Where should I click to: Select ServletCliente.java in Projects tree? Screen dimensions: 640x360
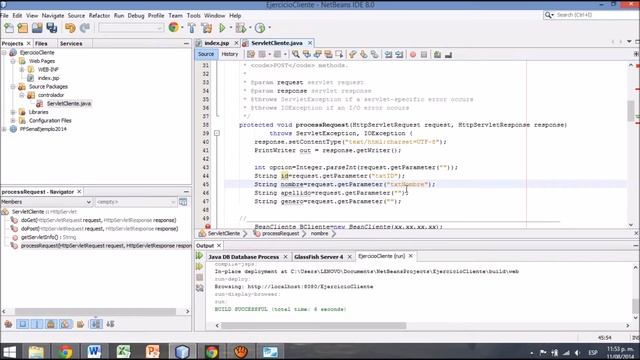point(69,104)
